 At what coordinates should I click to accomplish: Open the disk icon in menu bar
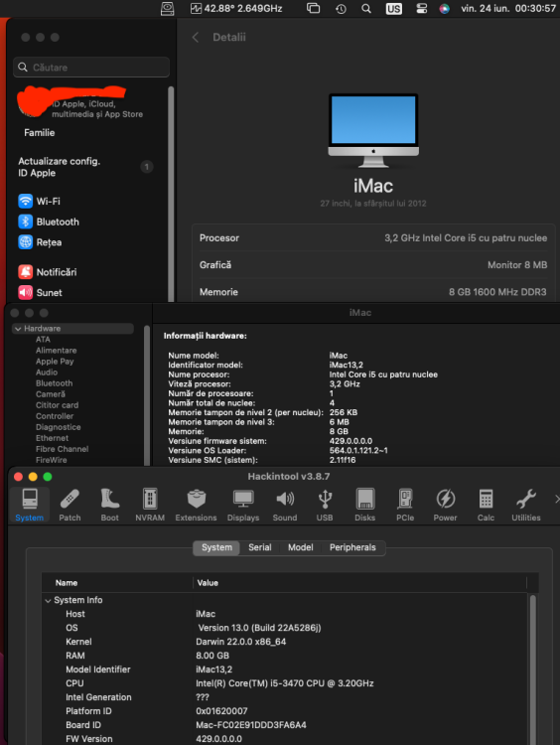[x=167, y=9]
